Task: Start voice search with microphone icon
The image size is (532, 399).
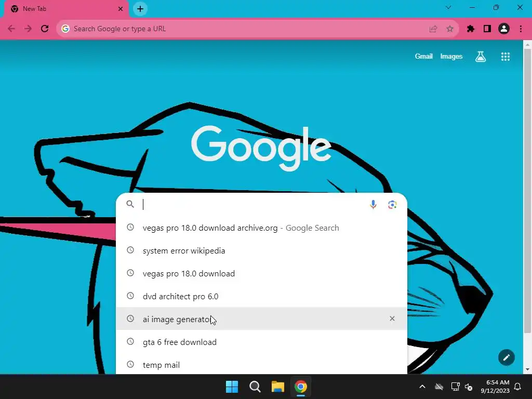Action: (373, 205)
